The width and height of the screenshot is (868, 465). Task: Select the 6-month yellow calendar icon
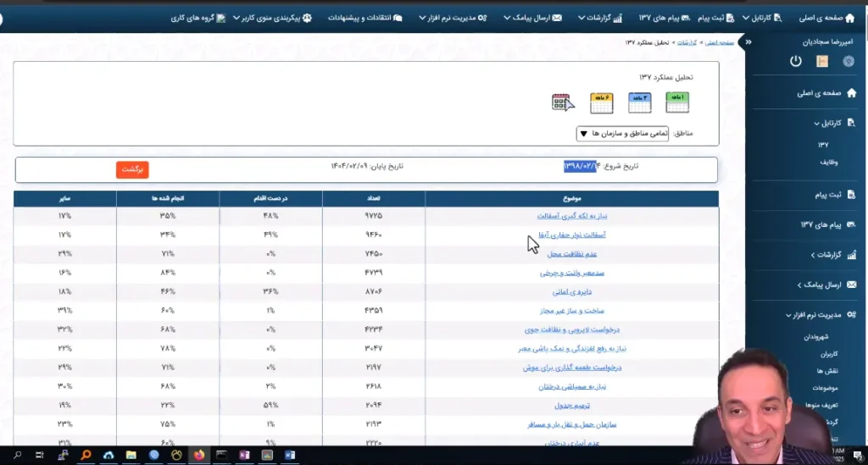tap(601, 102)
